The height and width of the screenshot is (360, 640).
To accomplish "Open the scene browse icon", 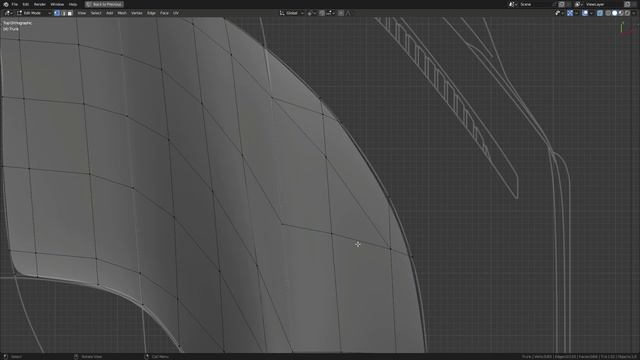I will click(x=513, y=4).
